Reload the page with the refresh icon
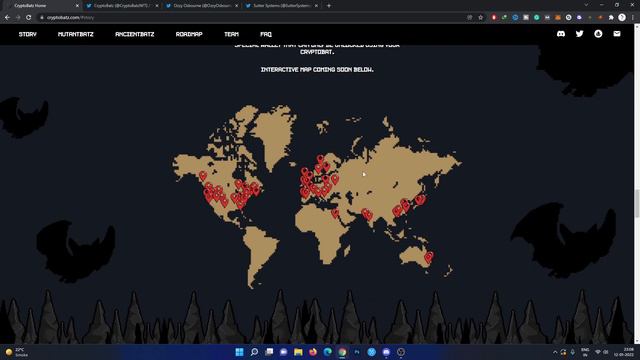 [x=29, y=18]
